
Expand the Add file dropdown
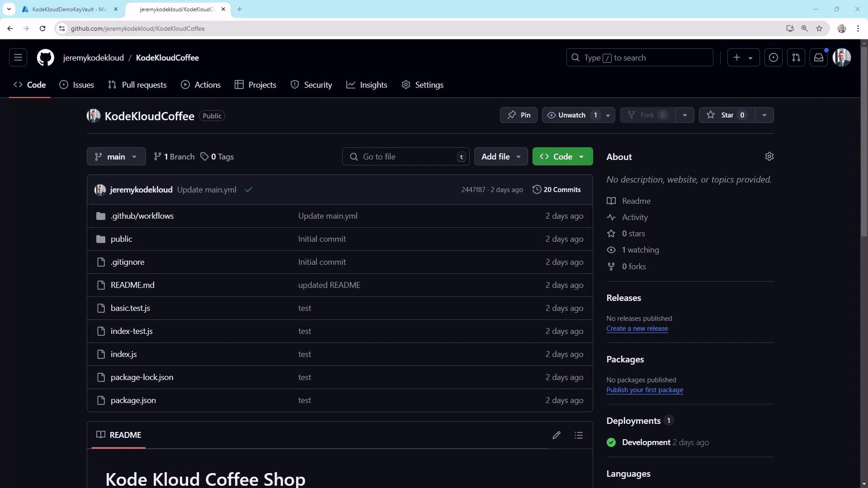(x=500, y=157)
